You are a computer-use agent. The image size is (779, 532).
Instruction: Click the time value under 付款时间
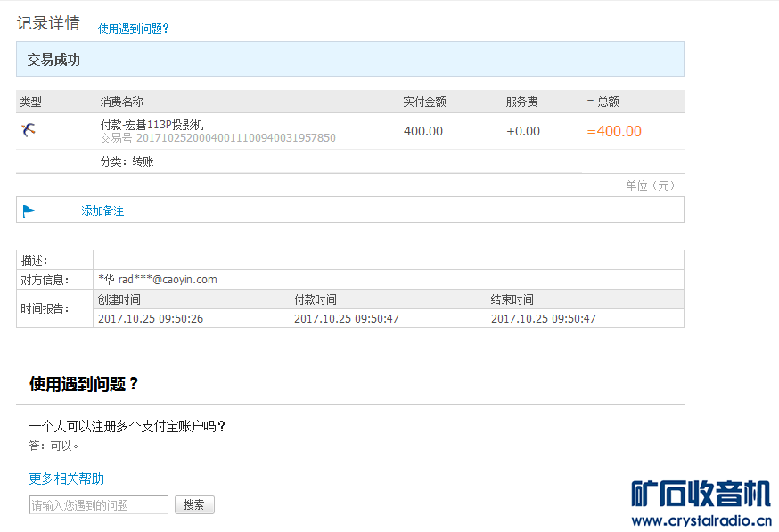tap(347, 318)
